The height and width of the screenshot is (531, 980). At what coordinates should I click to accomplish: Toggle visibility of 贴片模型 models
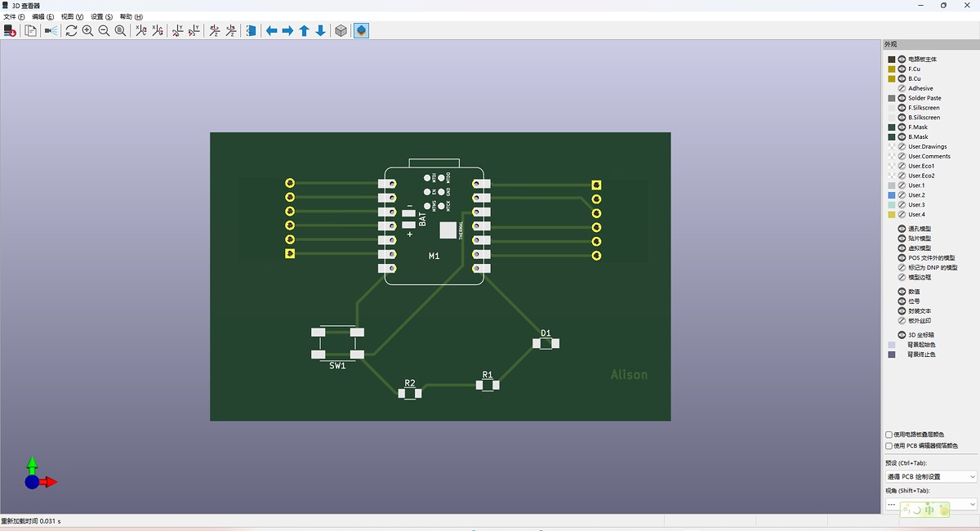[900, 238]
